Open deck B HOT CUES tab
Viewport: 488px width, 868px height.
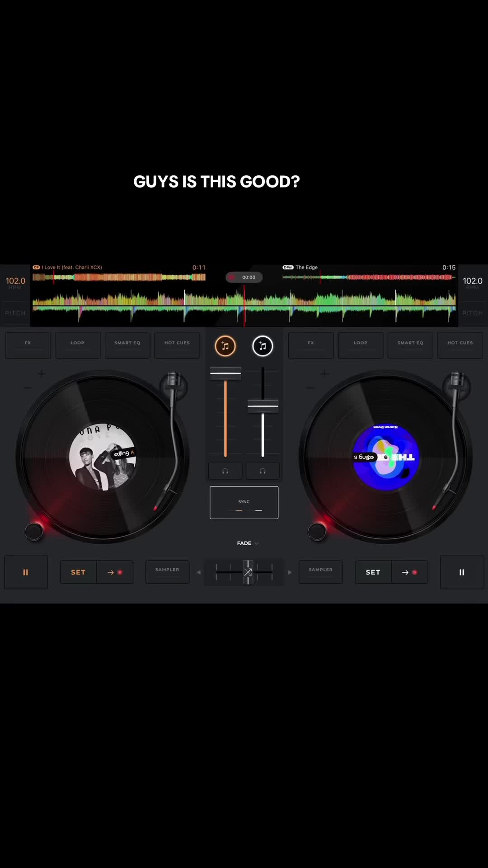[x=460, y=345]
